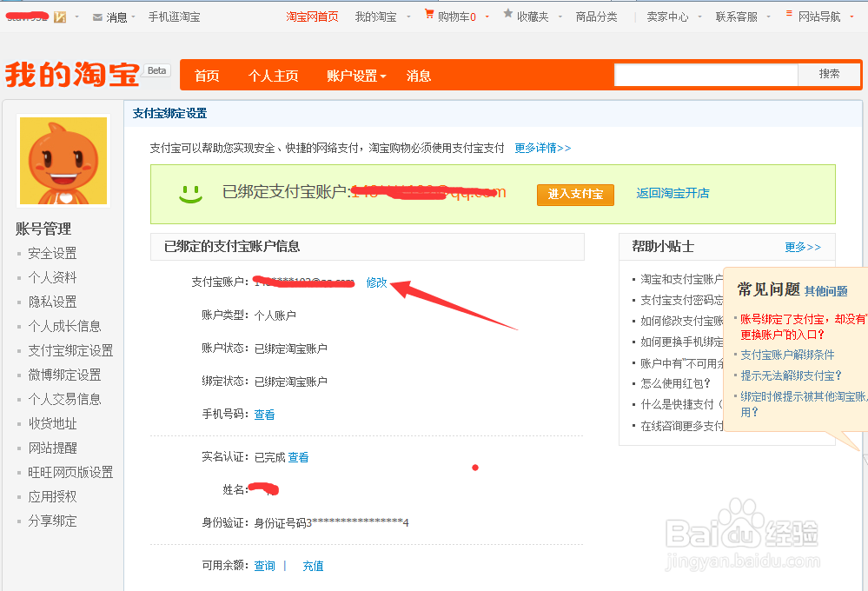The height and width of the screenshot is (591, 868).
Task: Click 其他问题 in 常见问题 popup
Action: [x=826, y=291]
